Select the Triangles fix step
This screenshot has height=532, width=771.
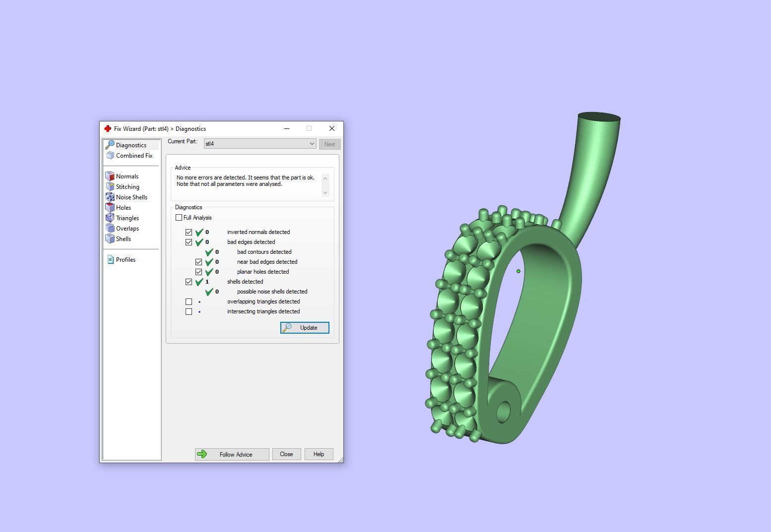click(123, 218)
